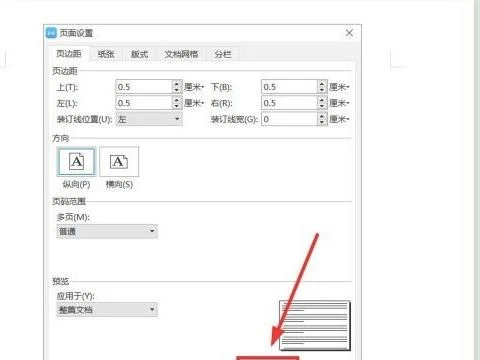Screen dimensions: 480x360
Task: Increase the 右(R) margin with up arrow
Action: coord(322,100)
